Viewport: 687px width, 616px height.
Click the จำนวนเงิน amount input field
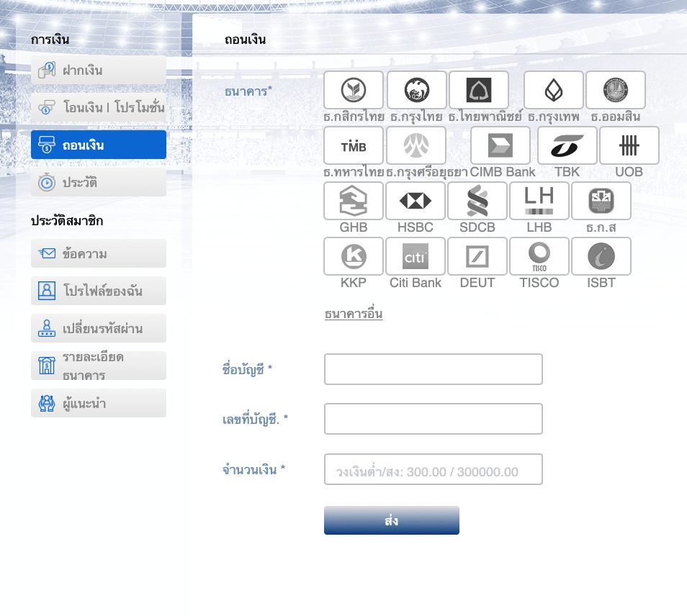click(433, 469)
